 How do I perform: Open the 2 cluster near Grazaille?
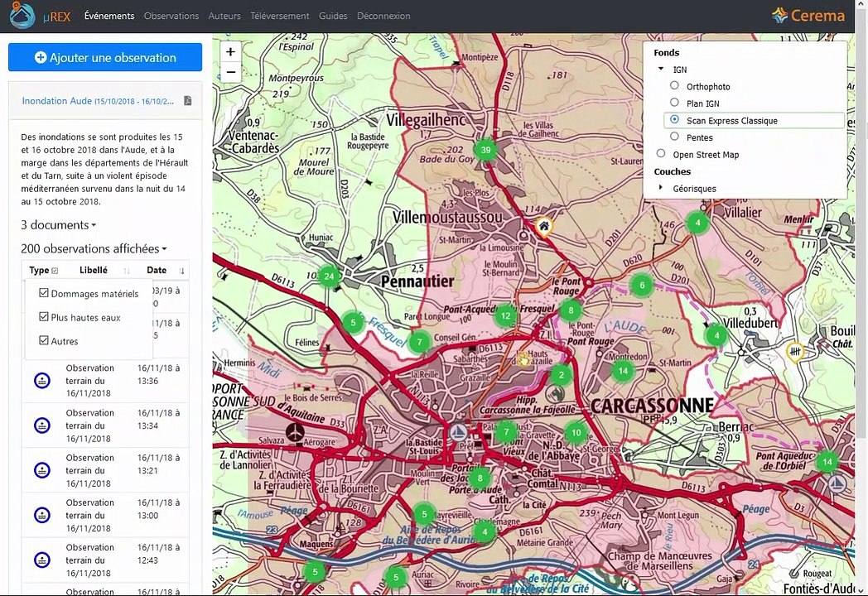coord(561,375)
